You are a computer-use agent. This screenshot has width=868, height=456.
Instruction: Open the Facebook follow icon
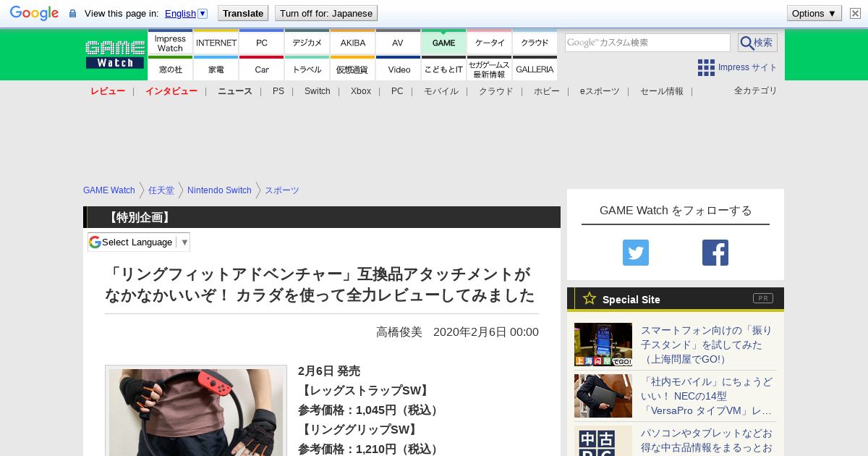715,253
